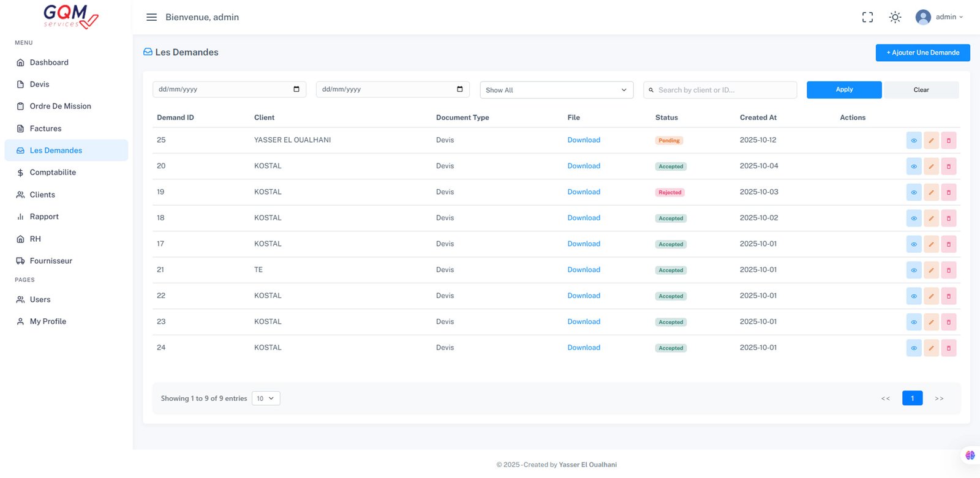Expand the Show All status dropdown
The height and width of the screenshot is (478, 980).
tap(556, 90)
